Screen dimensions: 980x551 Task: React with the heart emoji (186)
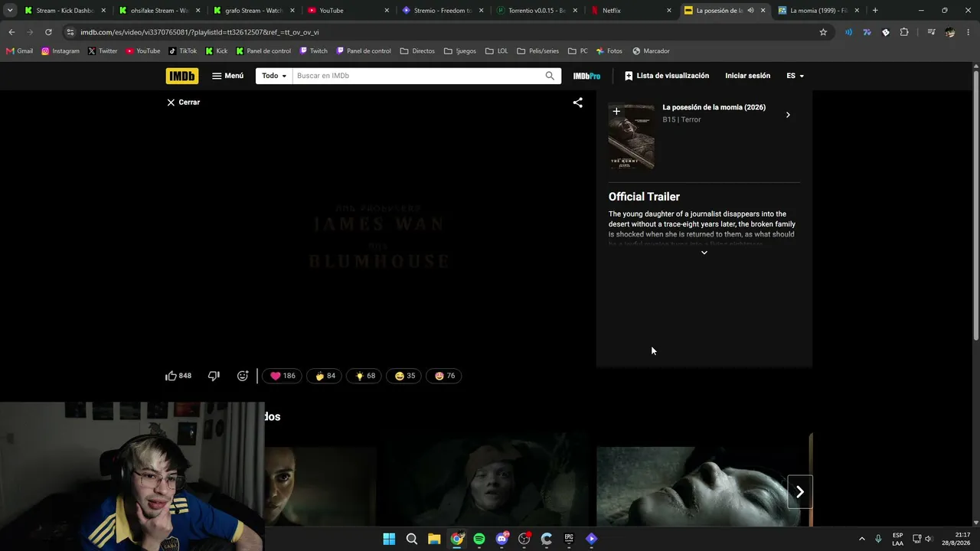[x=283, y=376]
